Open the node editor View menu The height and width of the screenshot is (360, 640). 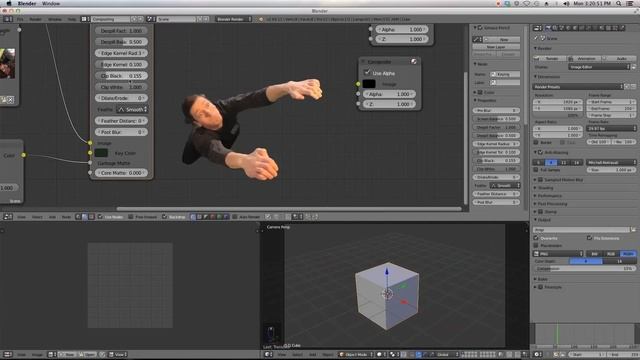21,217
